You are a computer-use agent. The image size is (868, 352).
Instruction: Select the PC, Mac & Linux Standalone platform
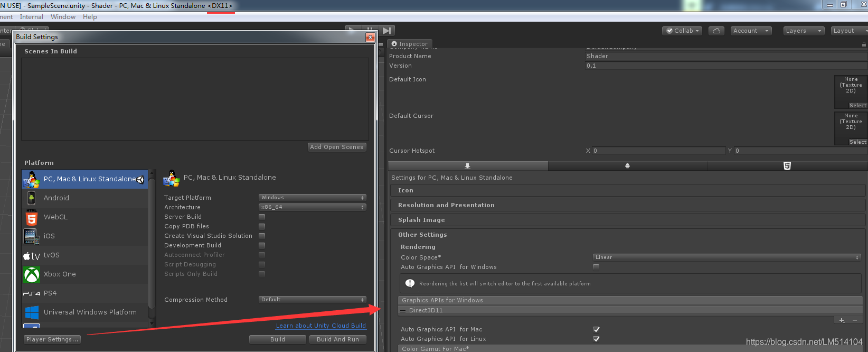pyautogui.click(x=85, y=179)
